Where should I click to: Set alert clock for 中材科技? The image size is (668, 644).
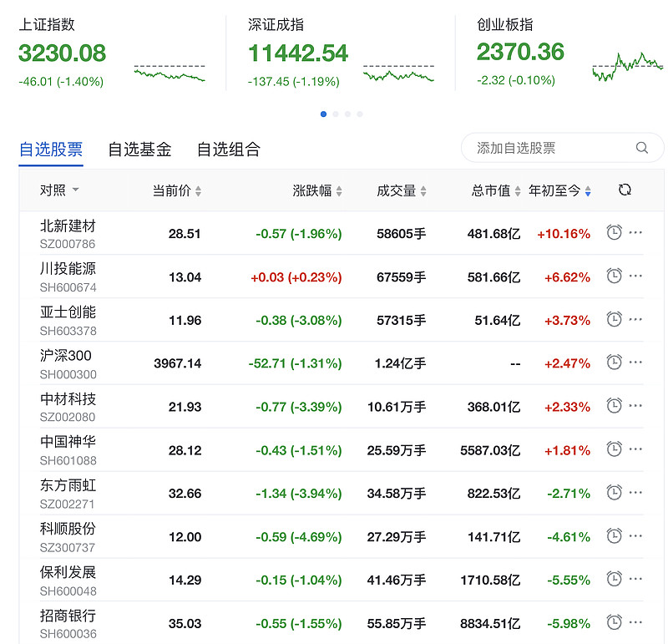pyautogui.click(x=614, y=406)
